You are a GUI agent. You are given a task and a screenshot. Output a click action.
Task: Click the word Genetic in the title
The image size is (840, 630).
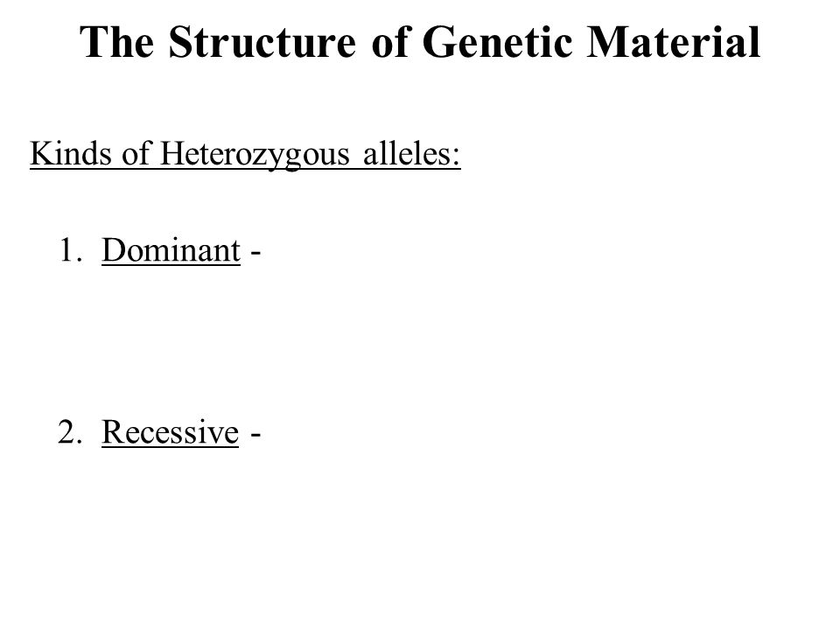[498, 42]
